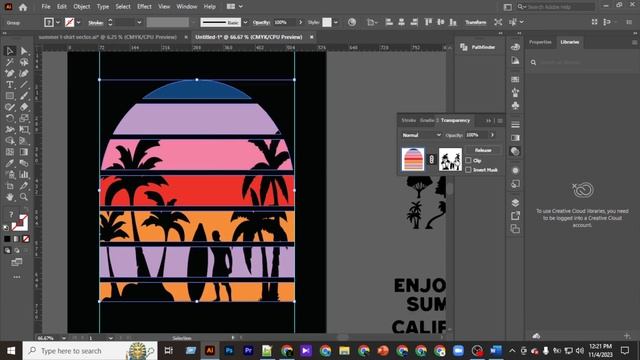Apply Gradient mode button in toolbar
The width and height of the screenshot is (640, 360).
(17, 239)
